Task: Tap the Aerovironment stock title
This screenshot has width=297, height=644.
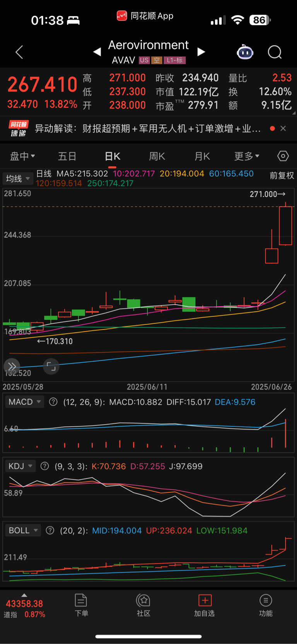Action: click(x=148, y=45)
